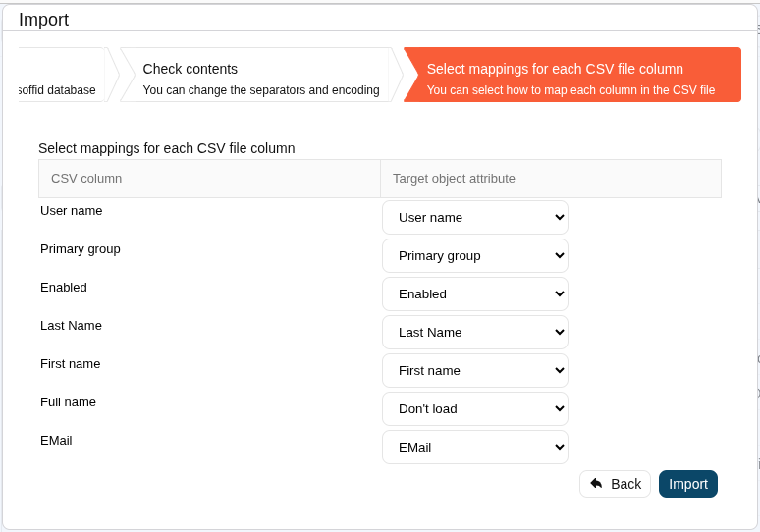Screen dimensions: 760x532
Task: Click the CSV column table header
Action: coord(86,179)
